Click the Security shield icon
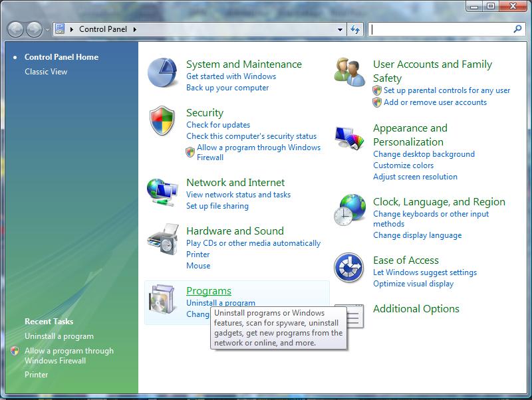 [162, 120]
